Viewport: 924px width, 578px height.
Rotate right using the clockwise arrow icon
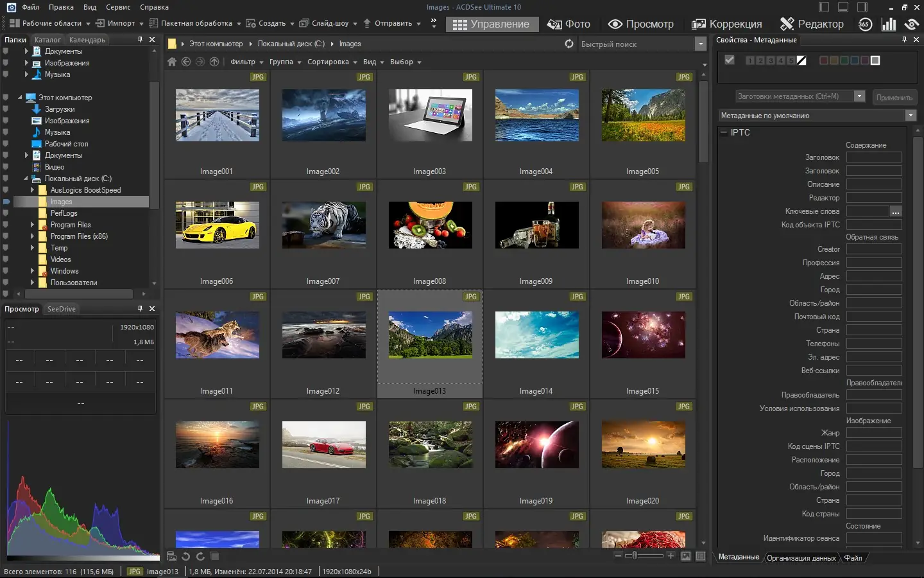(200, 556)
